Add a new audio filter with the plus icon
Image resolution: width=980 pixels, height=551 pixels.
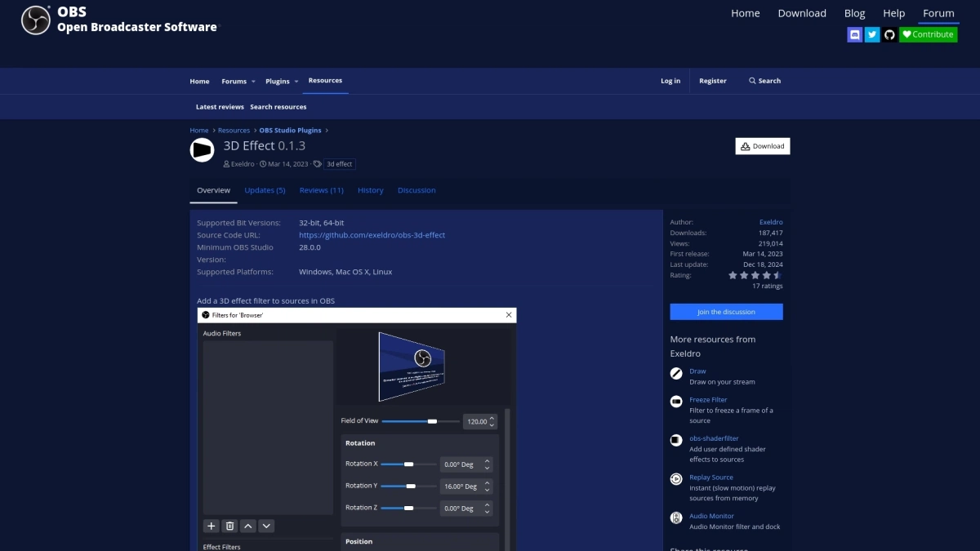click(211, 526)
